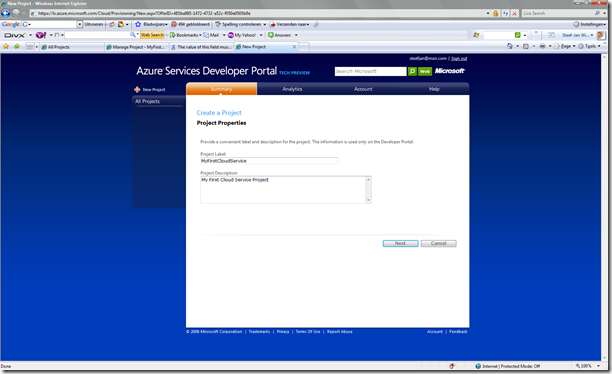
Task: Click the Instellingen settings button
Action: 589,24
